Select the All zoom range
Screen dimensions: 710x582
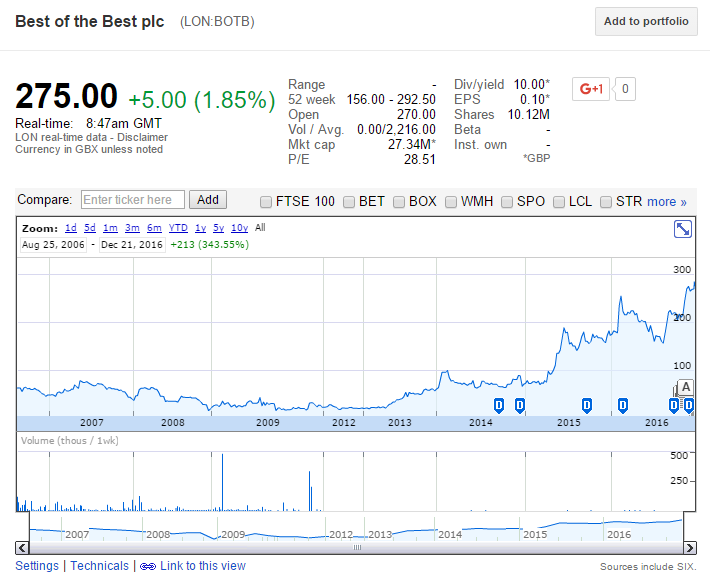(x=260, y=227)
